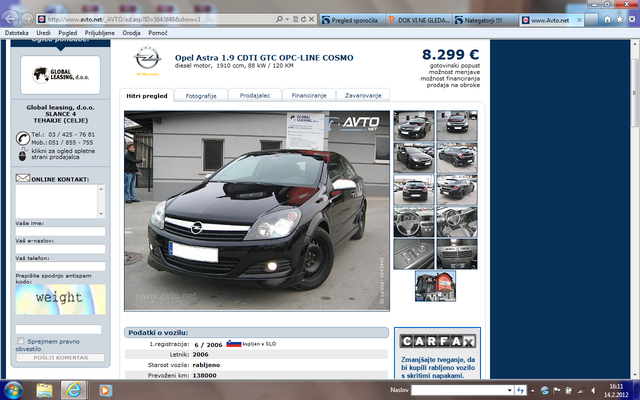Click the Action Center flag tray icon
The image size is (640, 400).
(556, 391)
